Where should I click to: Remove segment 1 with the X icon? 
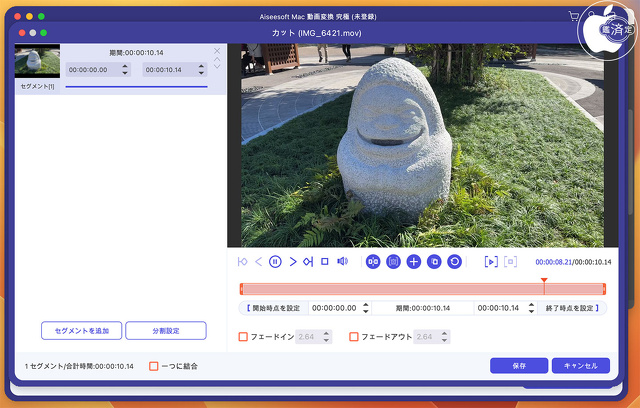217,51
